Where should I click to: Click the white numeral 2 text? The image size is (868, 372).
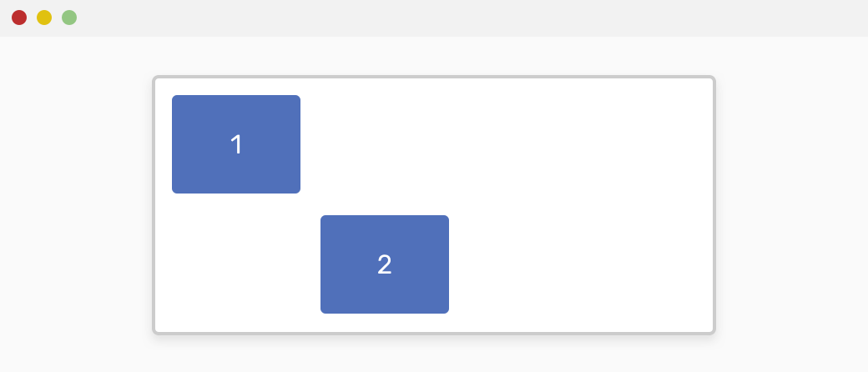[385, 264]
